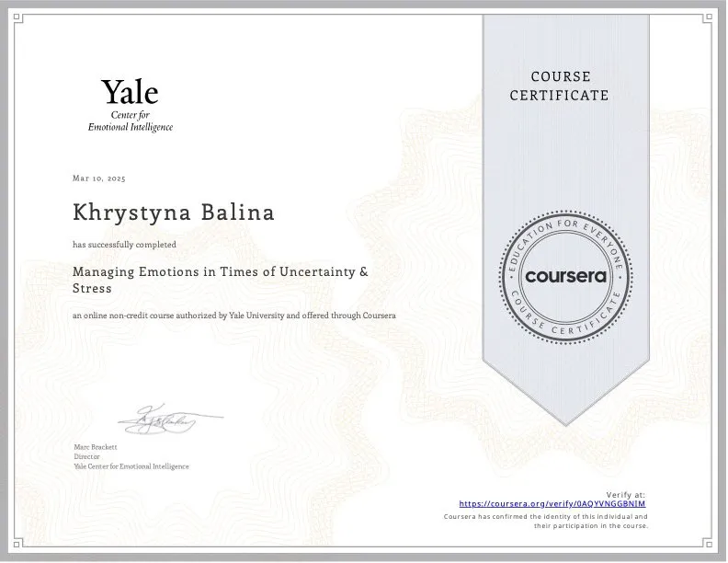Viewport: 728px width, 563px height.
Task: Click the COURSE CERTIFICATE ribbon heading
Action: point(560,86)
